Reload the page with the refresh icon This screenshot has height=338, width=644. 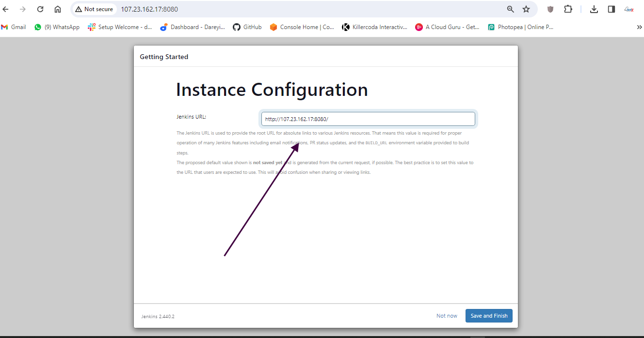(x=40, y=9)
